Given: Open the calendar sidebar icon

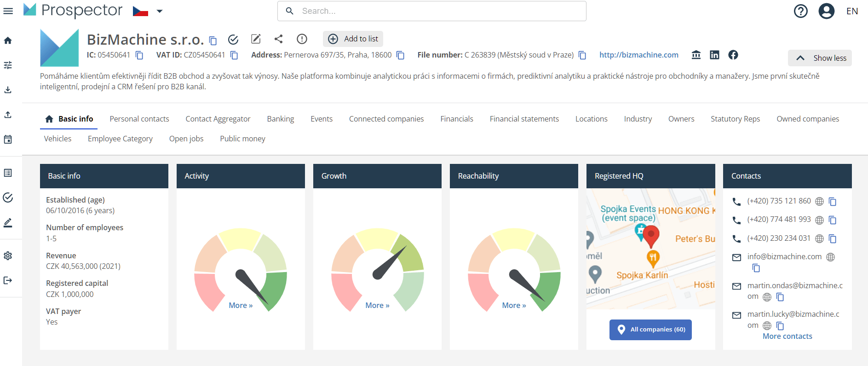Looking at the screenshot, I should [8, 139].
